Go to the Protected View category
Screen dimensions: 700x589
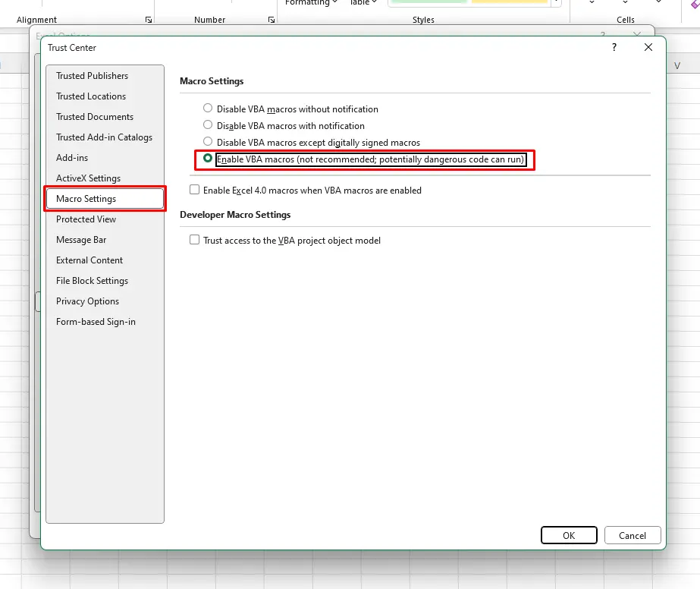[x=86, y=219]
